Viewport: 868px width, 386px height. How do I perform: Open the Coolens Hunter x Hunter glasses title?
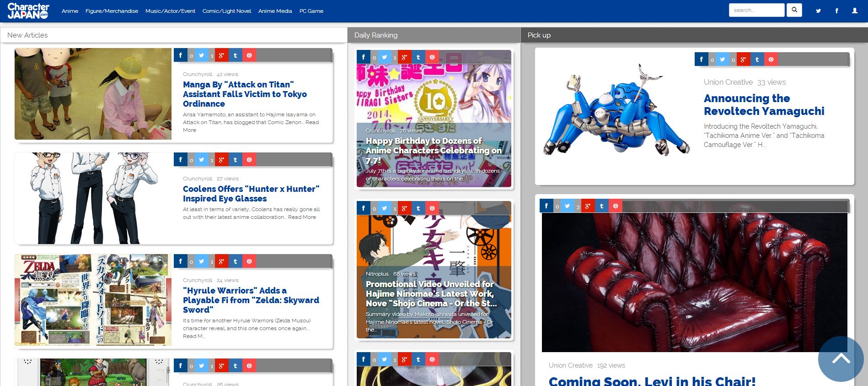(251, 194)
